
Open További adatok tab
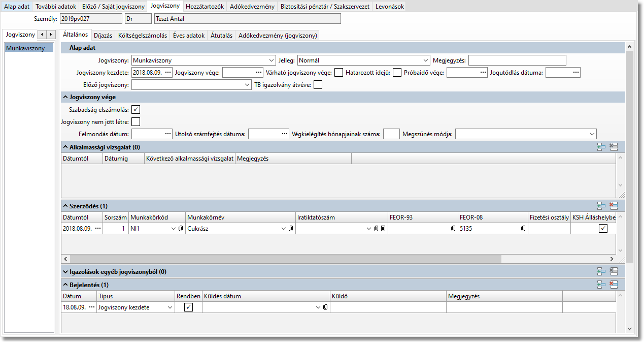pyautogui.click(x=56, y=7)
